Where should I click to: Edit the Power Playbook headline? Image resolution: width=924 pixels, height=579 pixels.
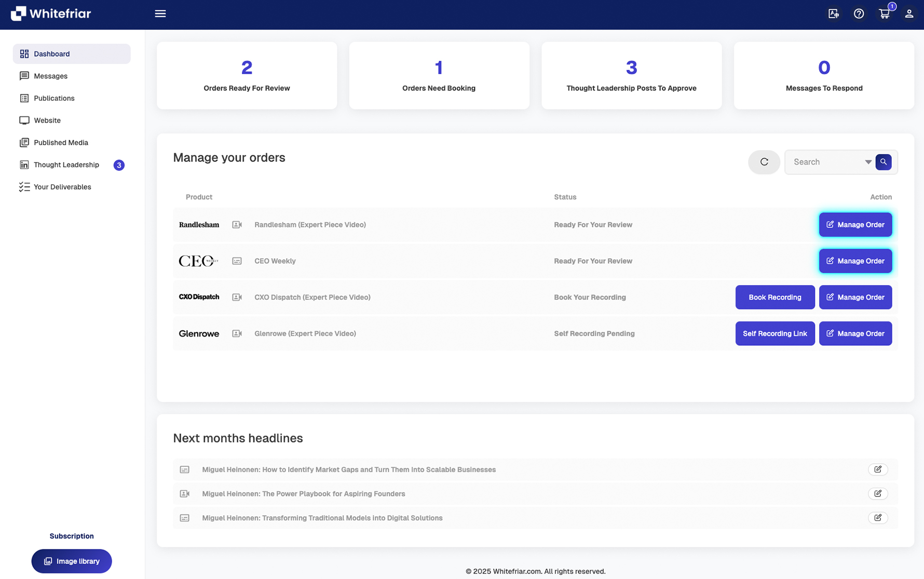[x=877, y=493]
